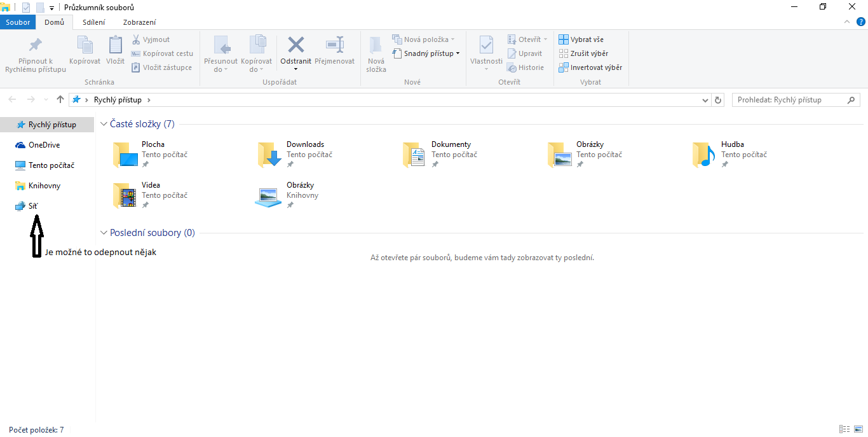Open the Quick Access Toolbar customize arrow
868x437 pixels.
coord(51,8)
